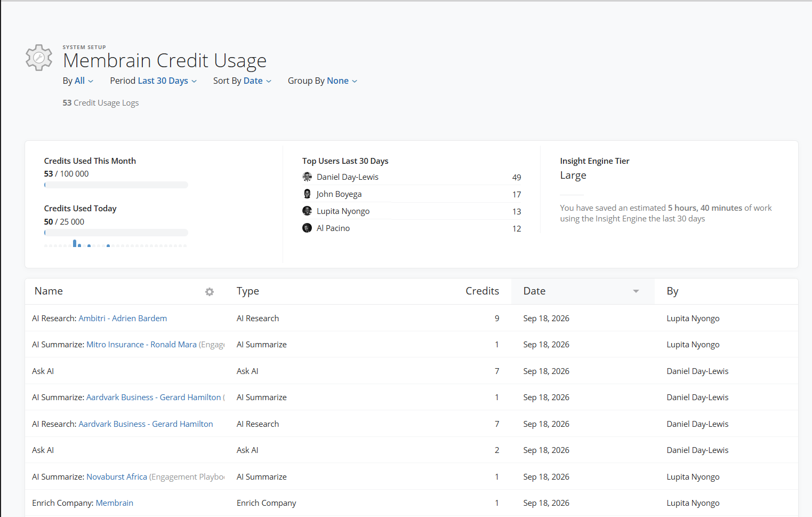Image resolution: width=812 pixels, height=517 pixels.
Task: Click John Boyega avatar icon
Action: coord(307,194)
